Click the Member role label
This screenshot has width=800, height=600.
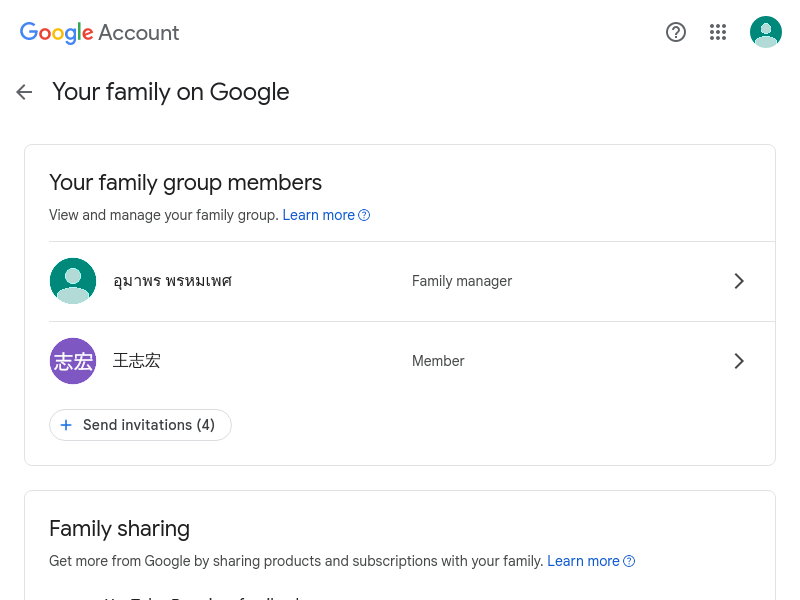tap(438, 361)
